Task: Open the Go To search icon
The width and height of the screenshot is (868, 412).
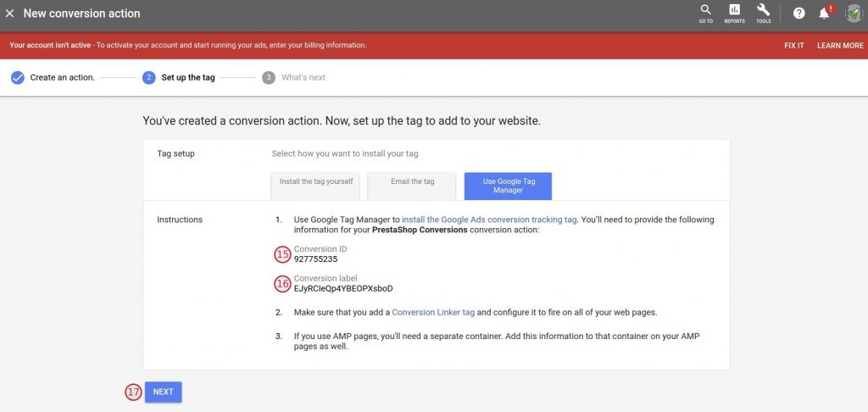Action: coord(705,11)
